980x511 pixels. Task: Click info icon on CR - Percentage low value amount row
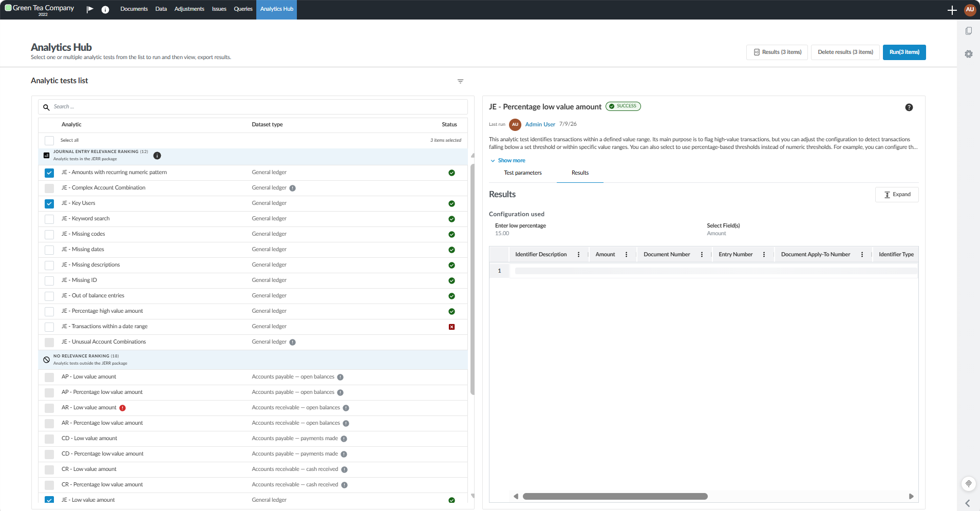[344, 485]
